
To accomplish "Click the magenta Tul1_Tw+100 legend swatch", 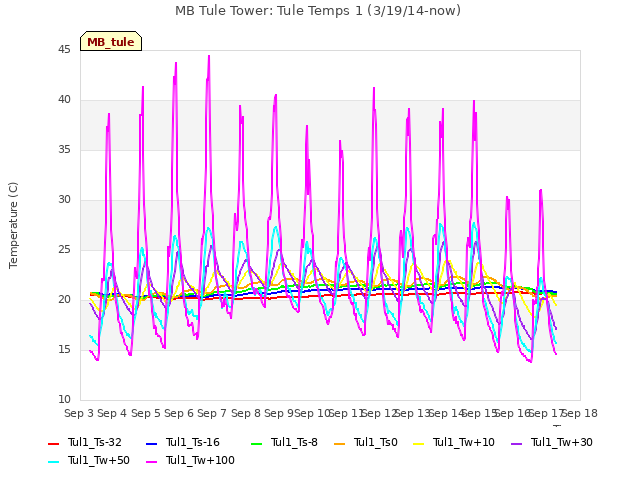I will pyautogui.click(x=151, y=462).
